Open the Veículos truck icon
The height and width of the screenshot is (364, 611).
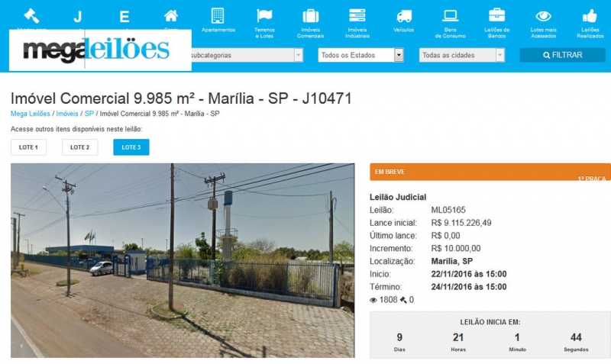click(404, 16)
